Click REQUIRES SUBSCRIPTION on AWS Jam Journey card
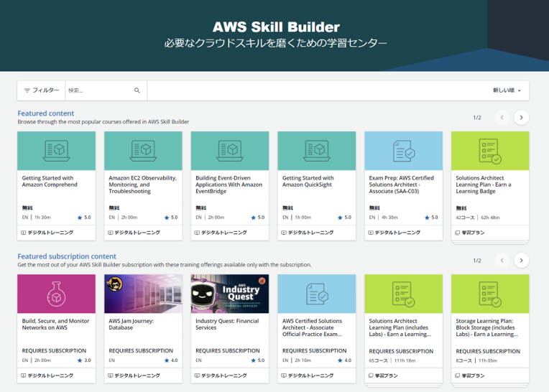 pyautogui.click(x=141, y=351)
